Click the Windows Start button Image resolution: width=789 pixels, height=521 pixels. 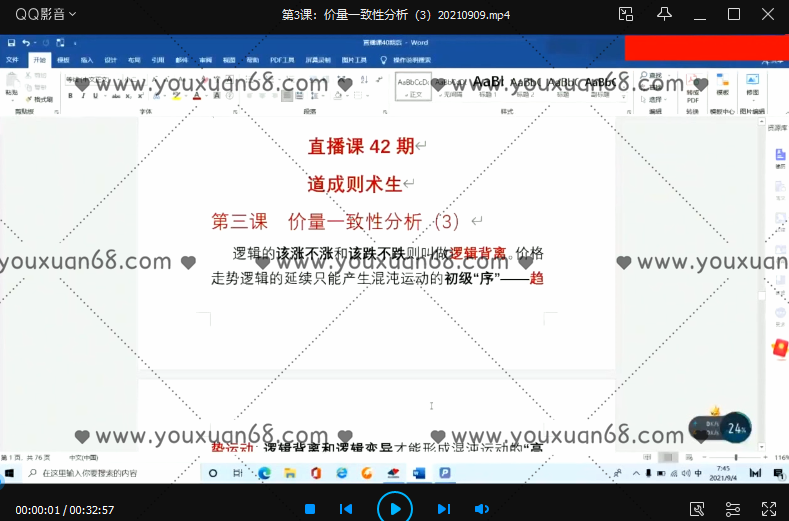9,473
